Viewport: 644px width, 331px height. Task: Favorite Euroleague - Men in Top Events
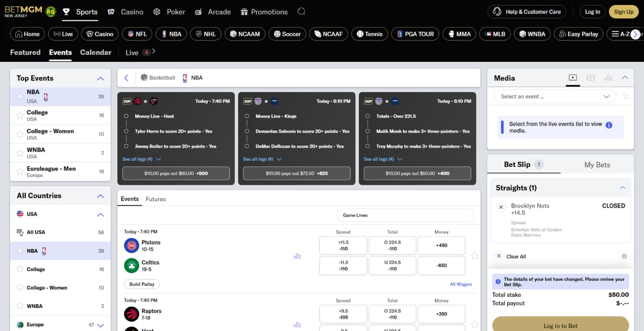pos(20,172)
